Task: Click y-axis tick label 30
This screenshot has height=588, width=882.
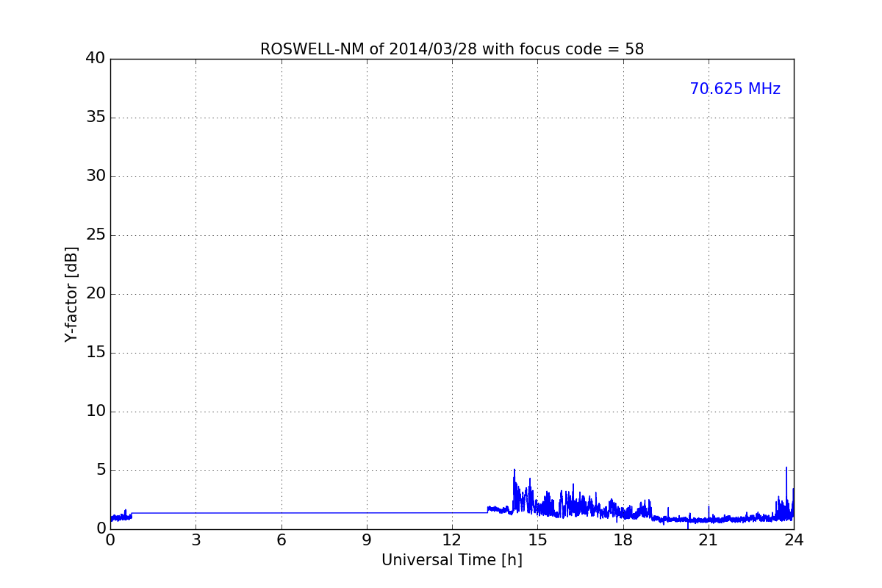Action: pyautogui.click(x=96, y=176)
